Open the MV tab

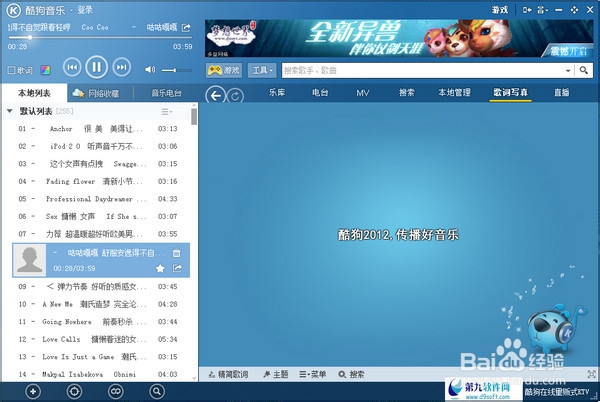coord(363,93)
